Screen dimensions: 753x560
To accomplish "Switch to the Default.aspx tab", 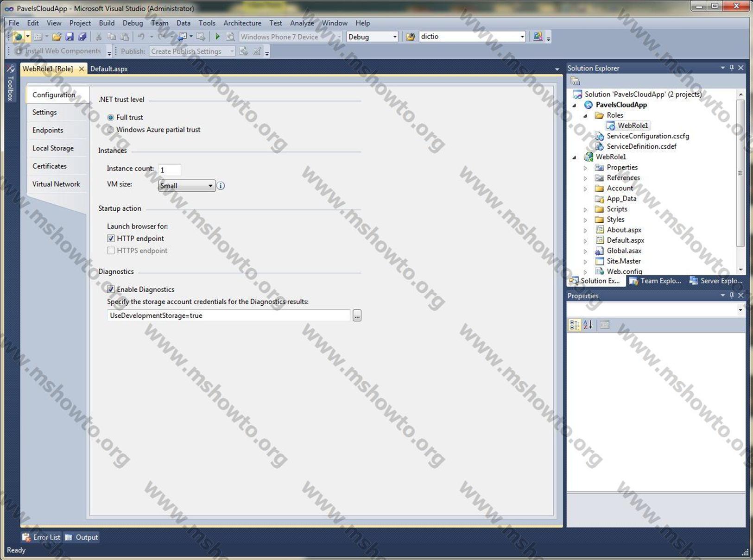I will point(109,69).
